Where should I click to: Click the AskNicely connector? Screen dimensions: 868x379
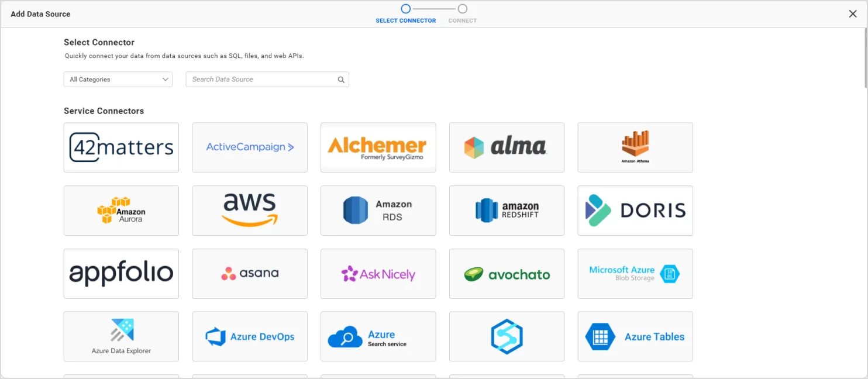tap(378, 274)
